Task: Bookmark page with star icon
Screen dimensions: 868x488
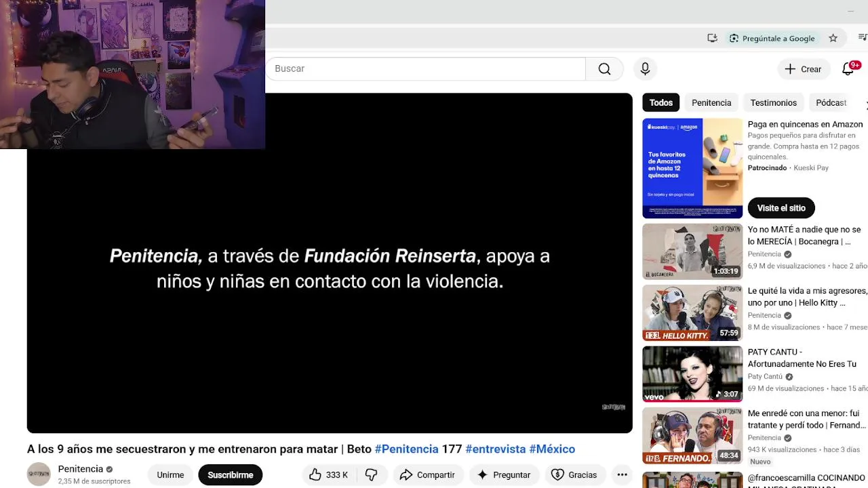Action: 833,38
